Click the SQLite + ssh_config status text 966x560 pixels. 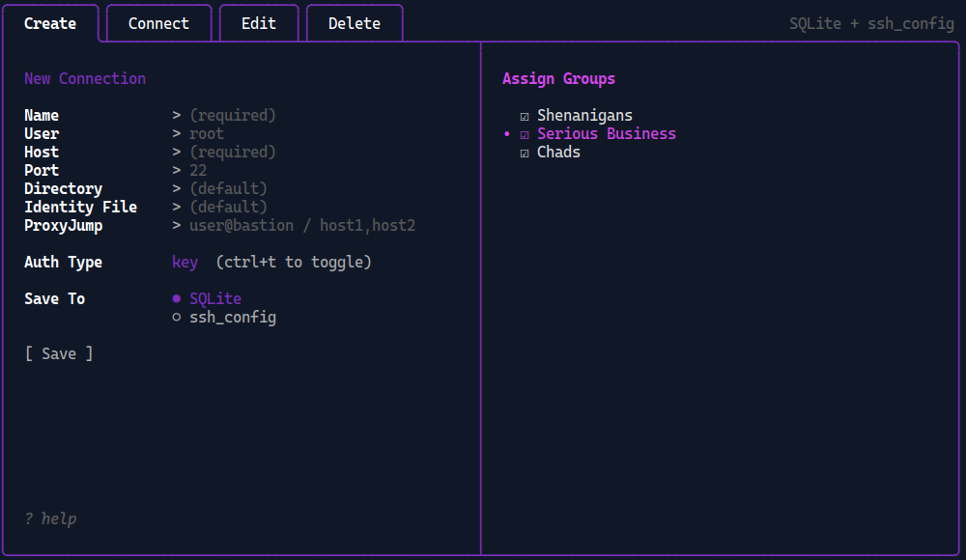coord(871,24)
